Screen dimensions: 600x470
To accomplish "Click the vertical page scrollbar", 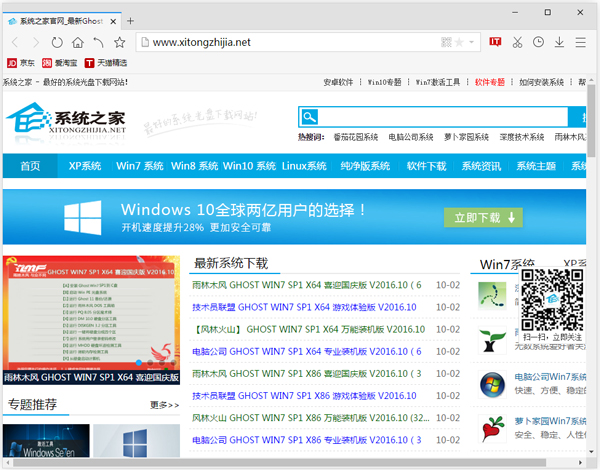I will [x=591, y=121].
